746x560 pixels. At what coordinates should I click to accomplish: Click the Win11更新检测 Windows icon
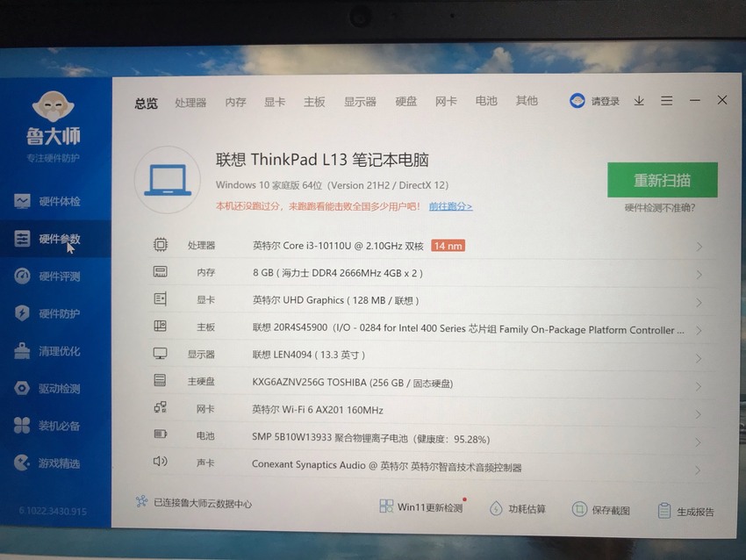[x=386, y=506]
